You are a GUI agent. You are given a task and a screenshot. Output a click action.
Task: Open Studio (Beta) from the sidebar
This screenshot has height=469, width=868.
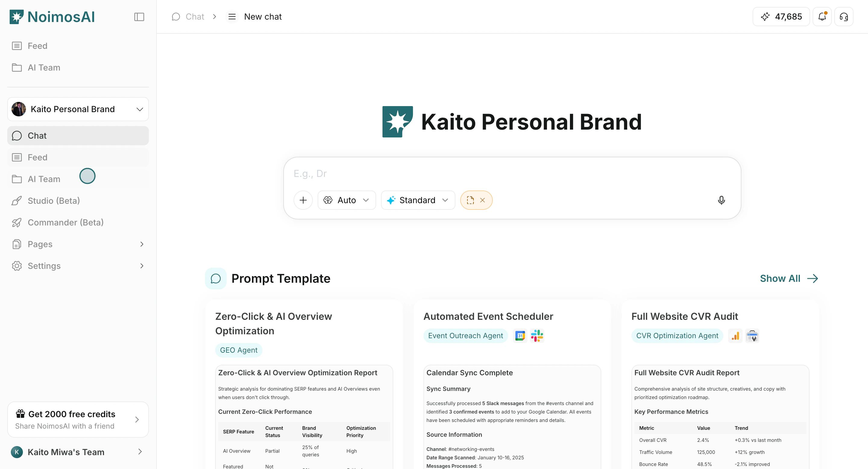54,200
